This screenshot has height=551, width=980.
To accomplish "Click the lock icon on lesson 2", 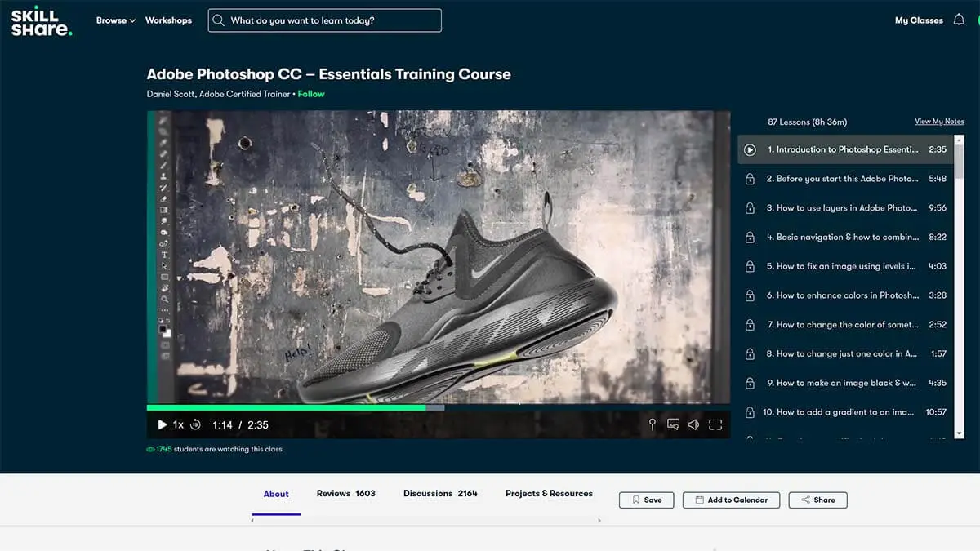I will point(750,179).
